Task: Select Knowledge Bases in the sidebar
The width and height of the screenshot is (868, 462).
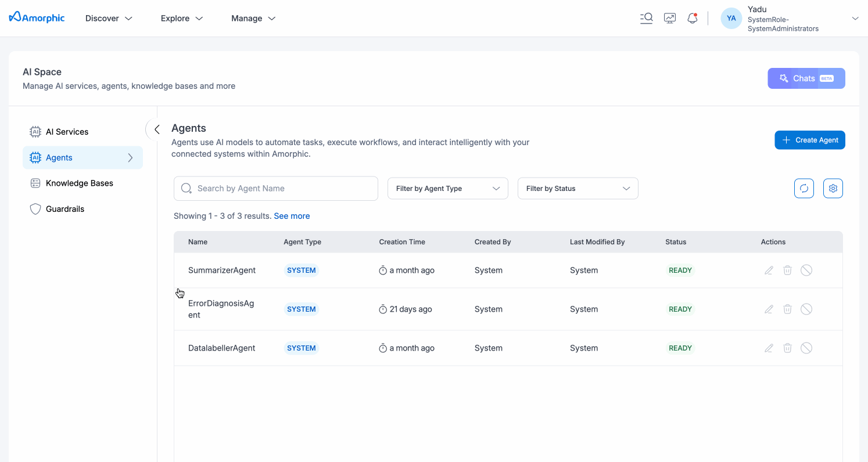Action: tap(79, 183)
